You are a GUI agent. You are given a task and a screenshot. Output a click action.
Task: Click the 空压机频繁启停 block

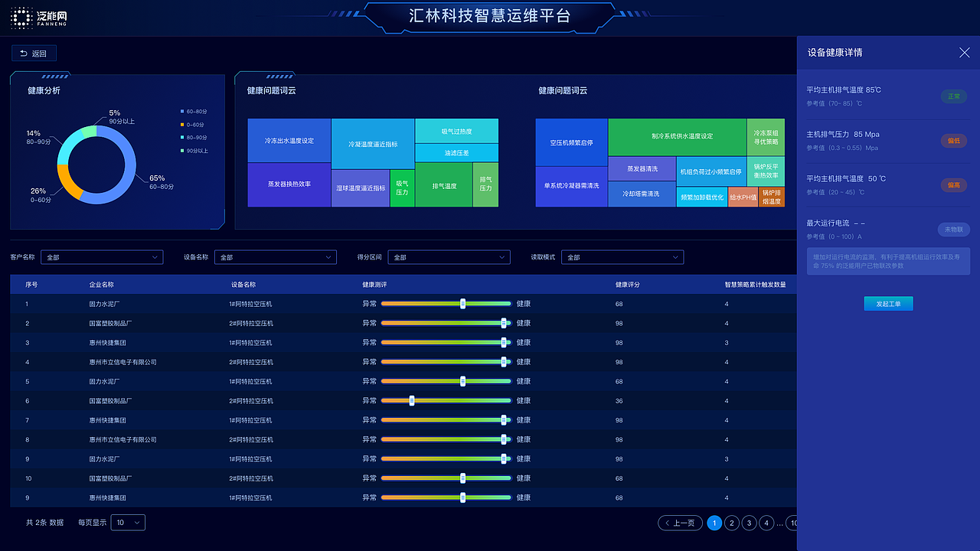(x=571, y=142)
